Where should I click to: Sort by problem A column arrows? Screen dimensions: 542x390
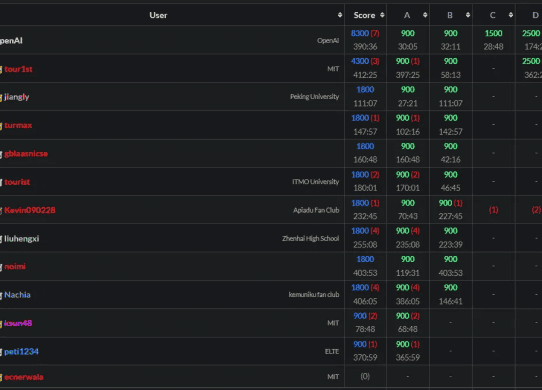pos(425,15)
